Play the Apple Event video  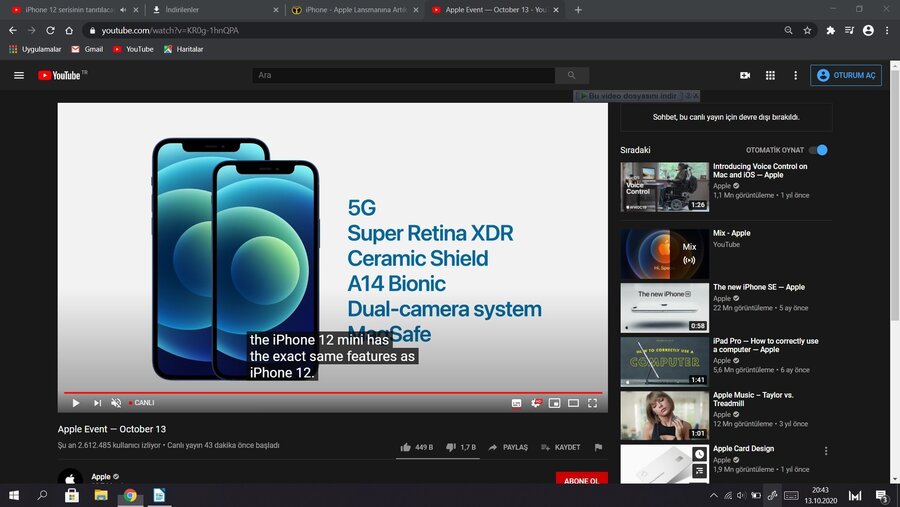[76, 403]
